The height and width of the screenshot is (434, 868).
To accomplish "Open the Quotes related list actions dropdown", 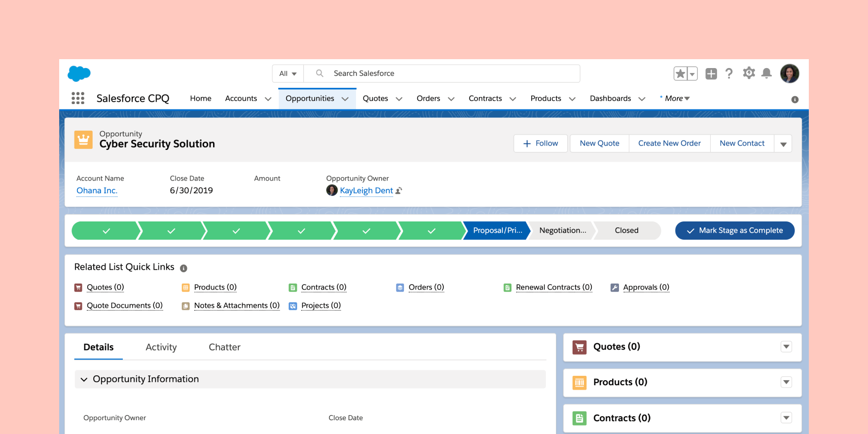I will [x=787, y=347].
